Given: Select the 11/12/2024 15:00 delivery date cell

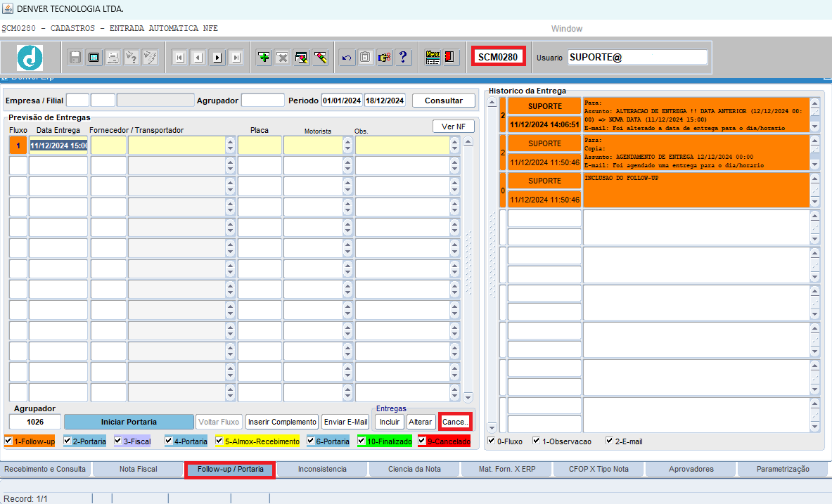Looking at the screenshot, I should [58, 146].
